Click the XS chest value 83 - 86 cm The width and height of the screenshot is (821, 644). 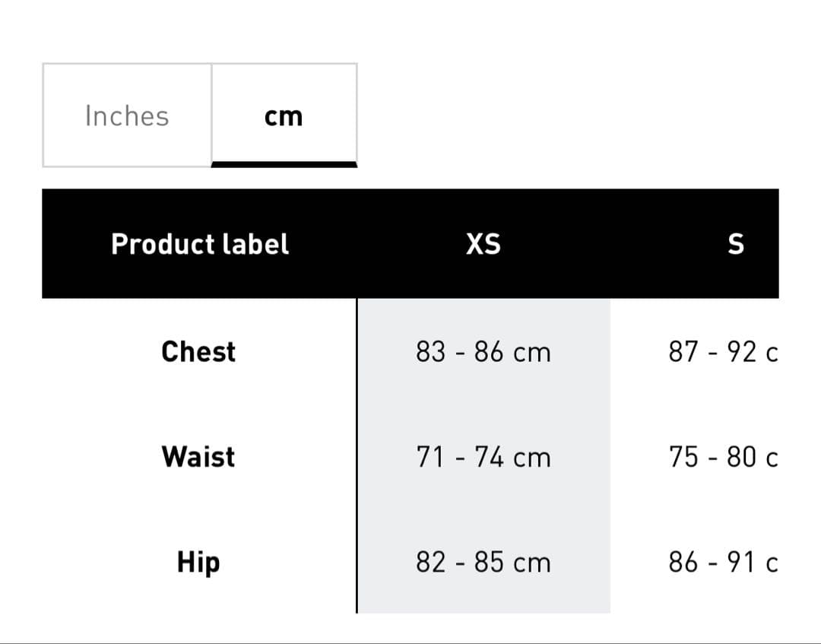(483, 352)
